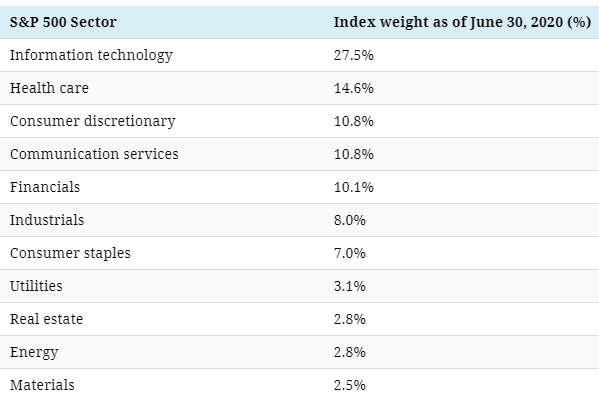This screenshot has height=397, width=599.
Task: Select the Information technology row label
Action: tap(91, 55)
